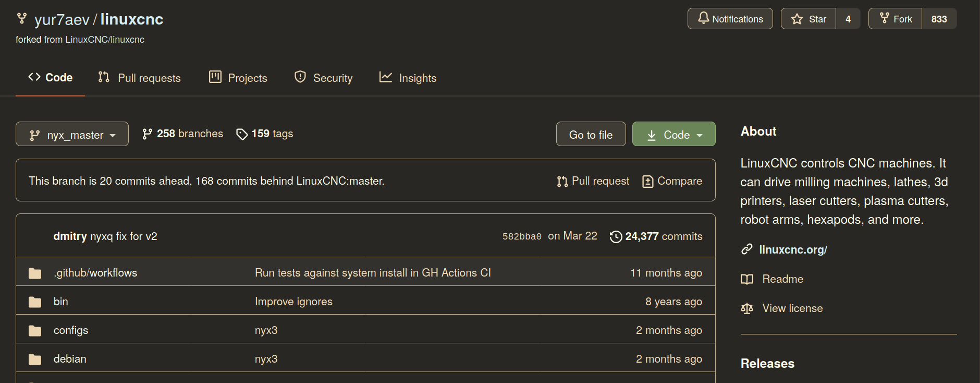The width and height of the screenshot is (980, 383).
Task: View the 833 forks count
Action: (939, 19)
